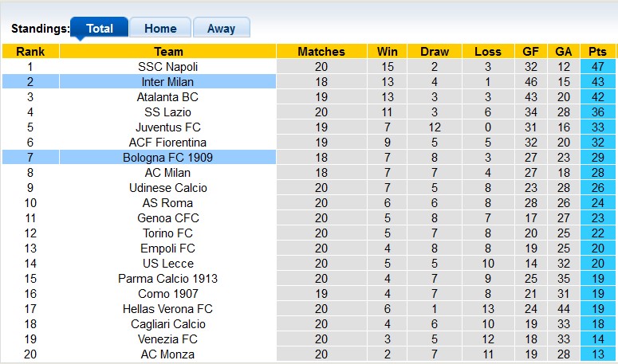Click the Hellas Verona FC name
The width and height of the screenshot is (618, 364).
point(168,309)
